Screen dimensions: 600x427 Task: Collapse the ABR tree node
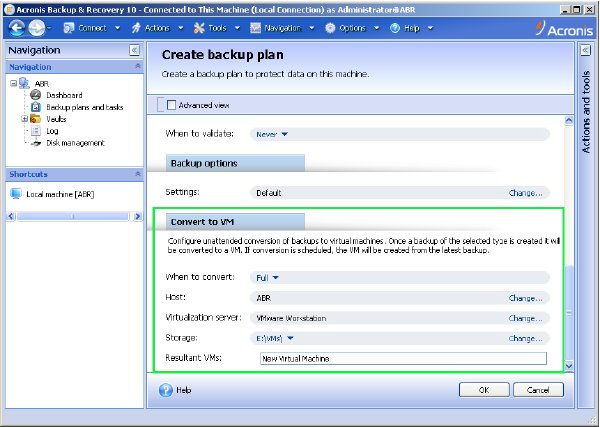[x=13, y=83]
